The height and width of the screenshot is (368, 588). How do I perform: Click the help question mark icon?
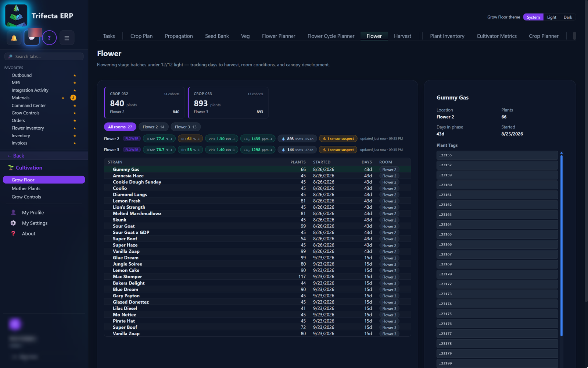tap(49, 38)
